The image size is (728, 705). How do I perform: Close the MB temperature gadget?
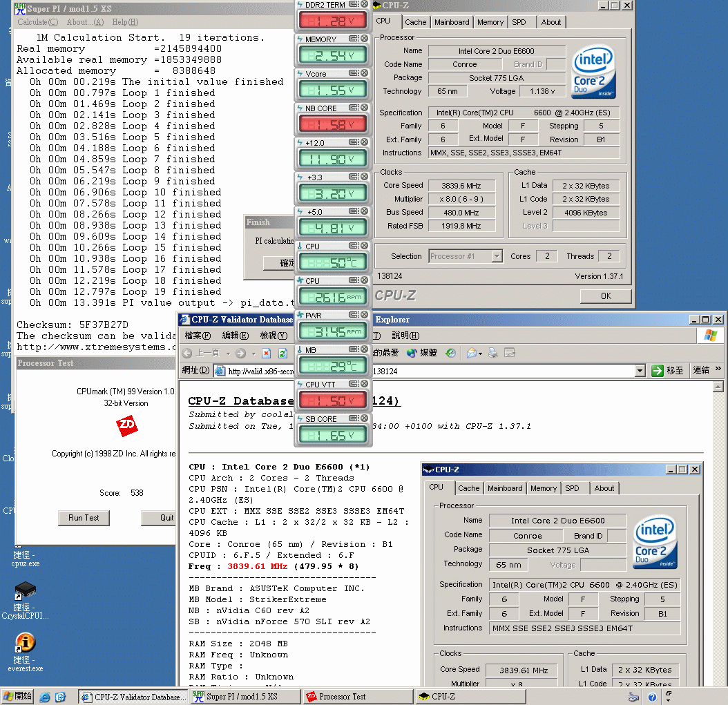click(365, 349)
